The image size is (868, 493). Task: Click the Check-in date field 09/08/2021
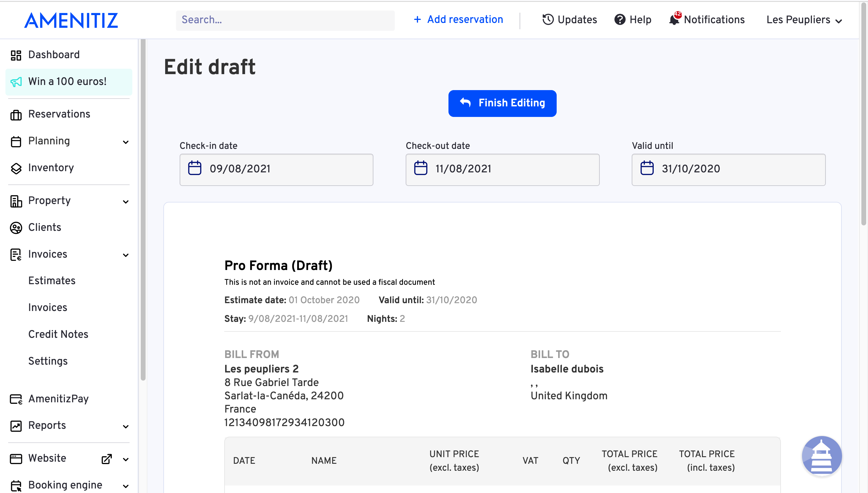tap(276, 170)
